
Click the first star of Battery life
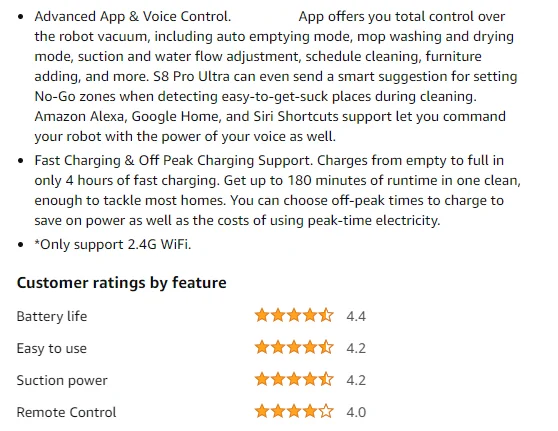click(x=262, y=315)
